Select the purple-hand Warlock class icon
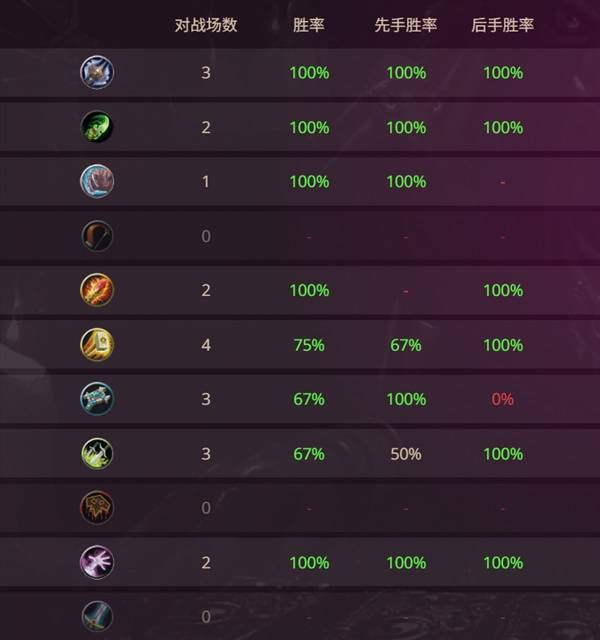 (97, 562)
